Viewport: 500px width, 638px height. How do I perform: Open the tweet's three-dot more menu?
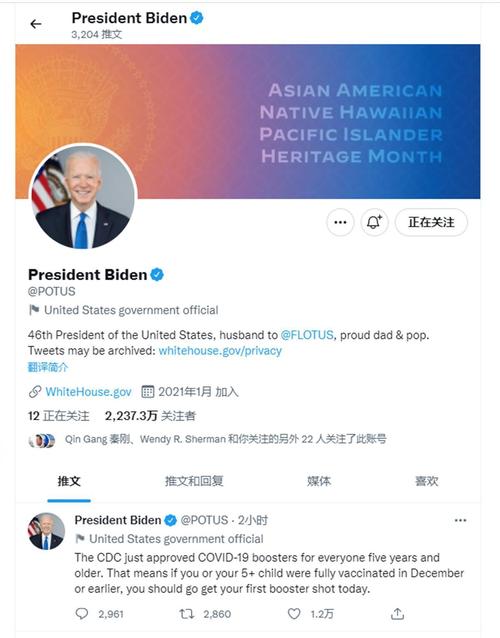coord(460,520)
